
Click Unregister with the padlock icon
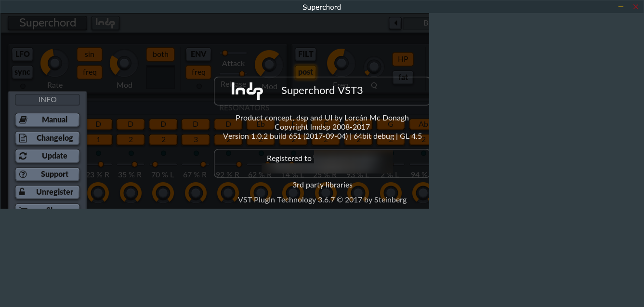(x=47, y=192)
